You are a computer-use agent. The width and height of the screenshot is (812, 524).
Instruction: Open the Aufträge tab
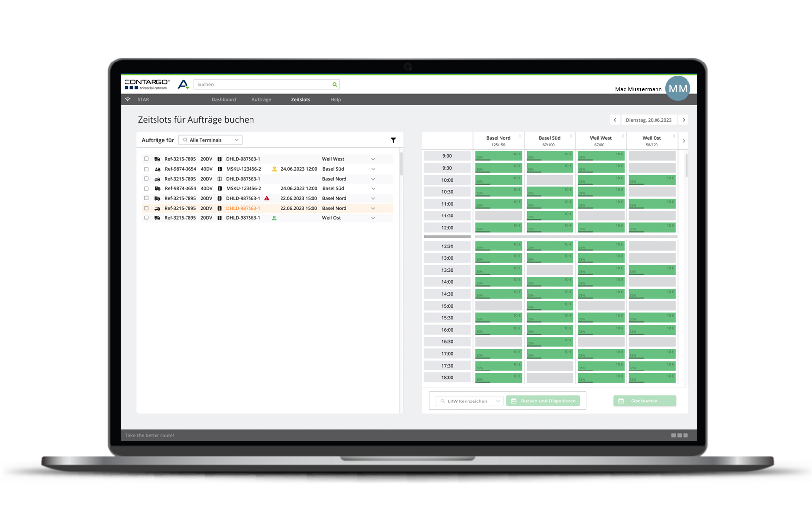pyautogui.click(x=261, y=100)
